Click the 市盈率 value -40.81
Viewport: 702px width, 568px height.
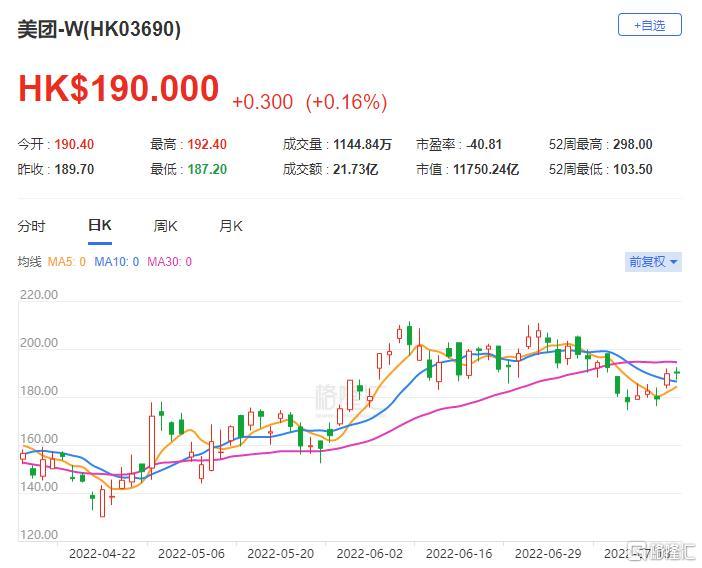(x=484, y=144)
